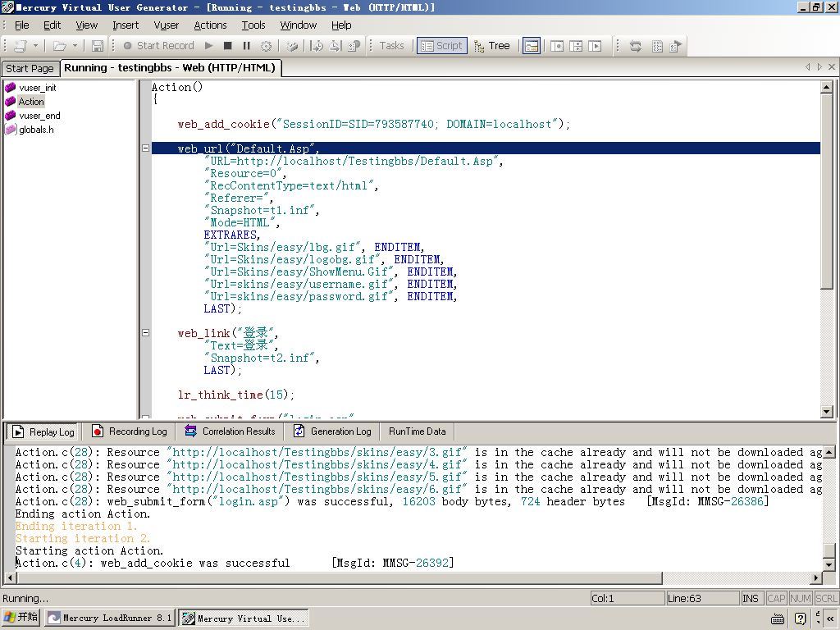Viewport: 840px width, 630px height.
Task: Switch to Tree view mode
Action: (x=491, y=46)
